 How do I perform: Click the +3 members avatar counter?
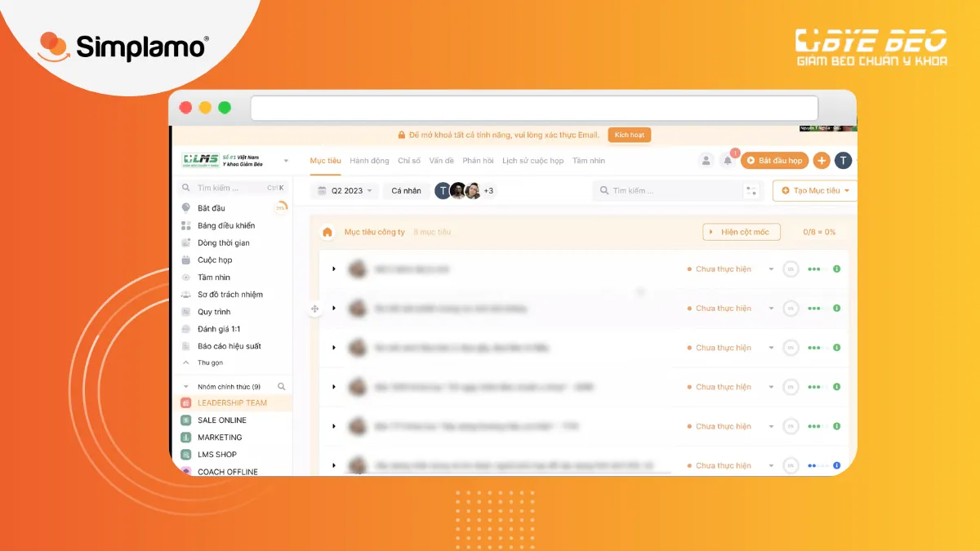(488, 190)
